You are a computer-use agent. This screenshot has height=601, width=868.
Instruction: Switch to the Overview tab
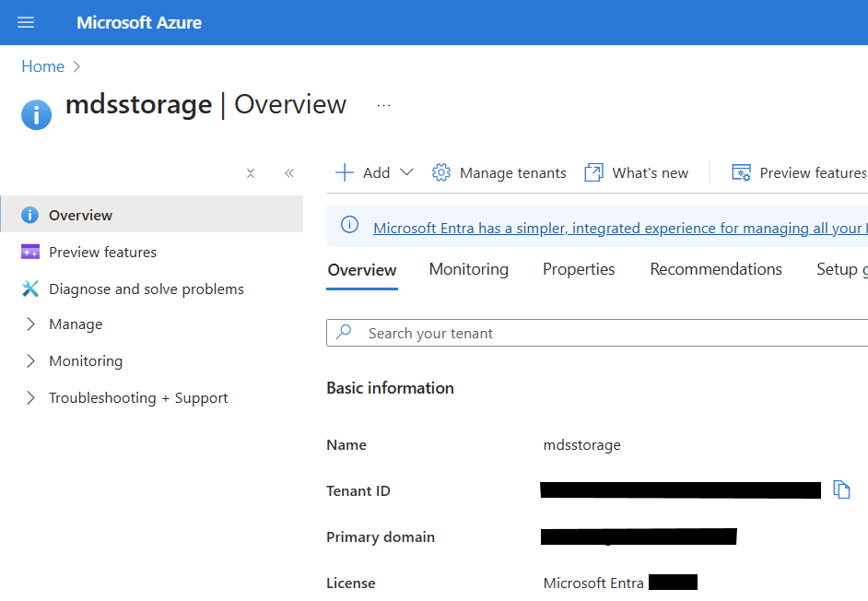click(362, 270)
